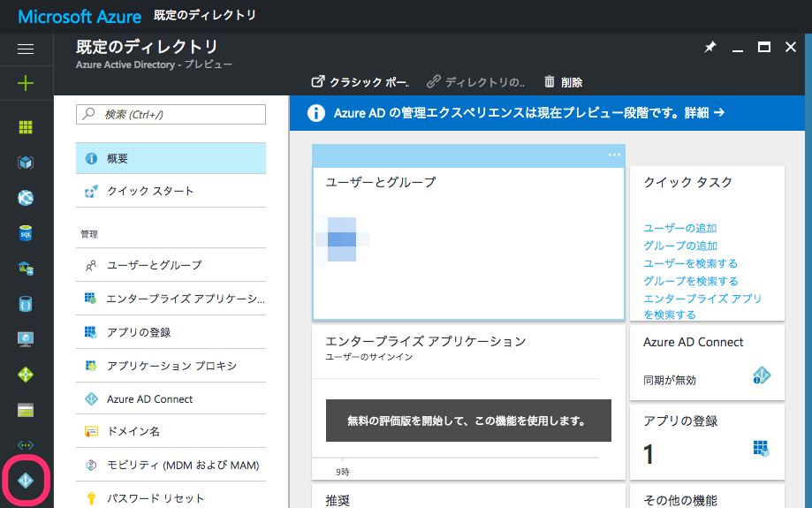Viewport: 812px width, 508px height.
Task: Click the 検索 (Ctrl+/) search field
Action: tap(171, 115)
